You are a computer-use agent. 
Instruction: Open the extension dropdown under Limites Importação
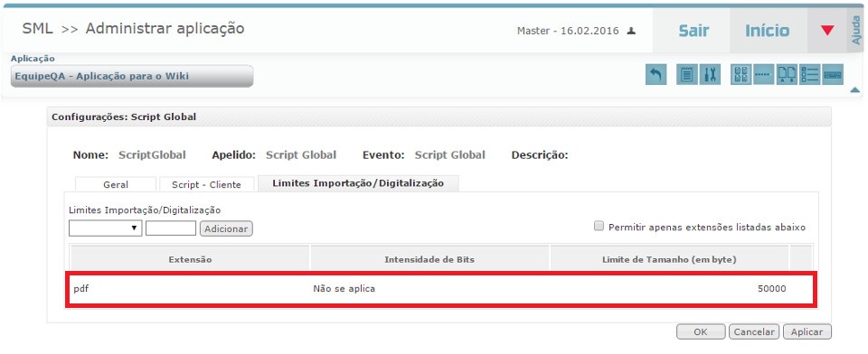pos(105,228)
